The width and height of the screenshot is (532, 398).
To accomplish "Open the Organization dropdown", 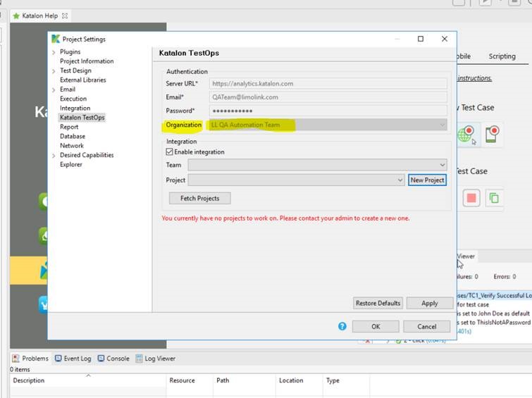I will click(x=328, y=125).
